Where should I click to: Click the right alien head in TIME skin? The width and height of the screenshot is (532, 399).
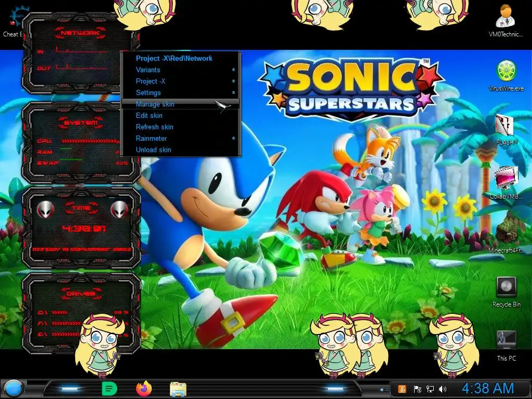click(119, 209)
